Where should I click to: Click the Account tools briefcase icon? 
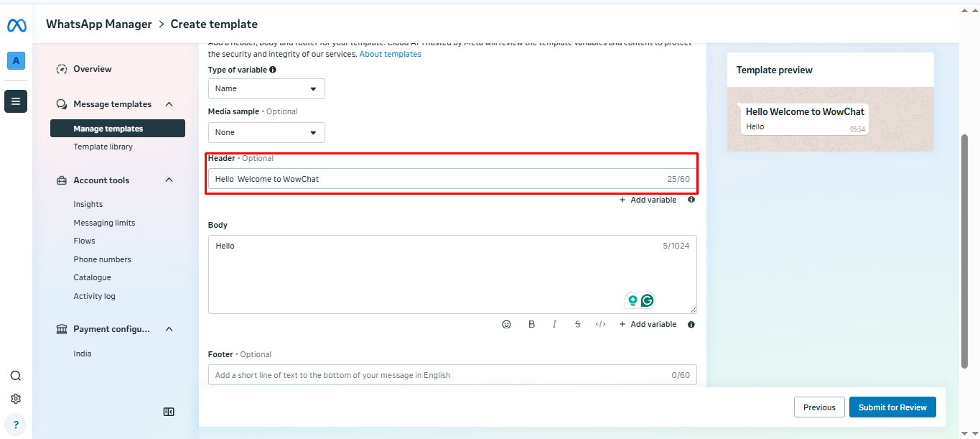pos(62,180)
